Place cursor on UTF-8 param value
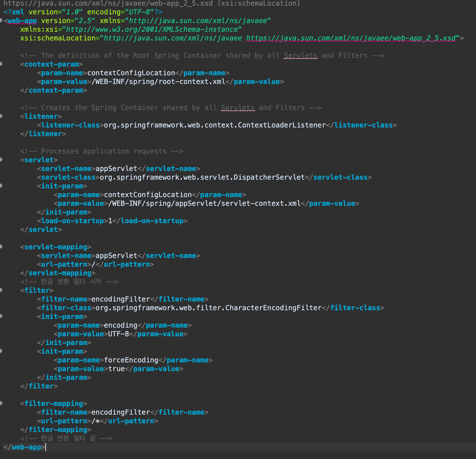The height and width of the screenshot is (459, 476). 118,334
